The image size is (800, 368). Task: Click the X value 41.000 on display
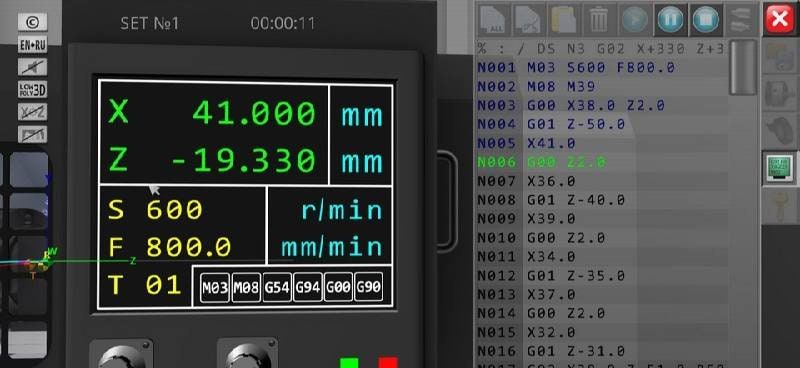[x=254, y=113]
